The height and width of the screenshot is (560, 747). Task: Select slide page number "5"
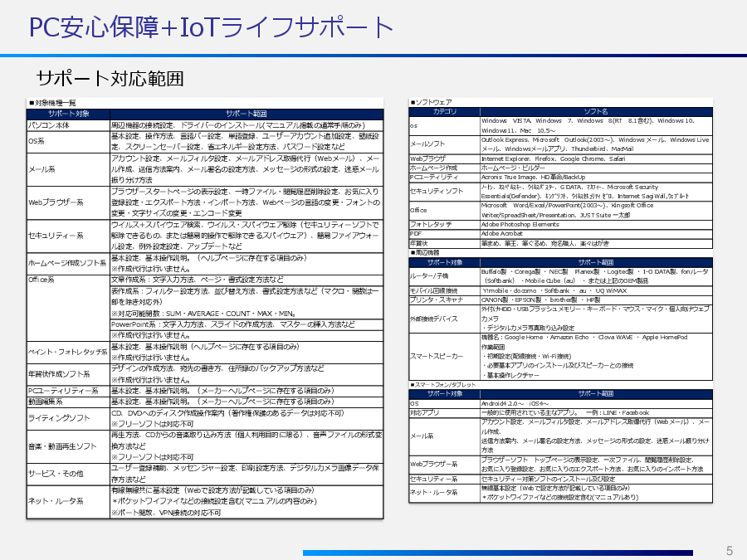(730, 551)
